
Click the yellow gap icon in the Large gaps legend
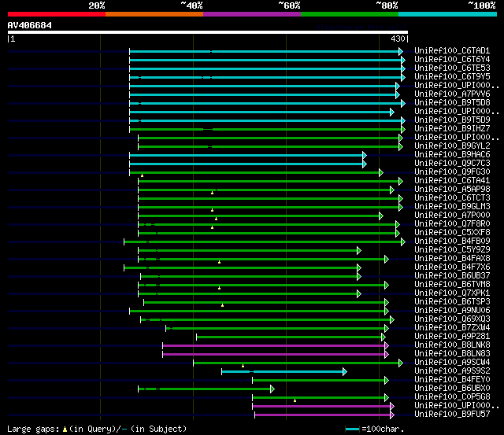coord(65,429)
